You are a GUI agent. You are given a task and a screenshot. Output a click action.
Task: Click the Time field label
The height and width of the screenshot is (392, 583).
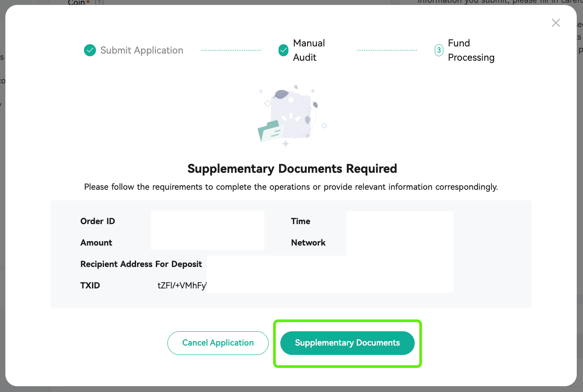click(300, 221)
